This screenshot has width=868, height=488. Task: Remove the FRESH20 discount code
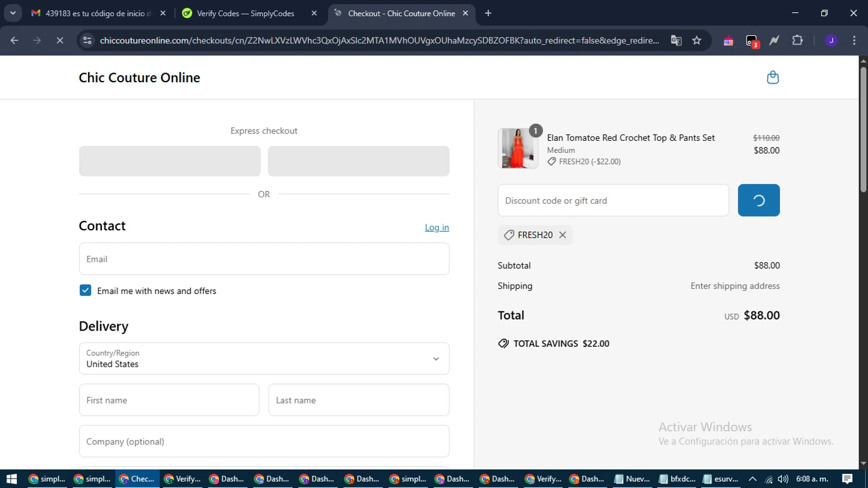point(562,235)
